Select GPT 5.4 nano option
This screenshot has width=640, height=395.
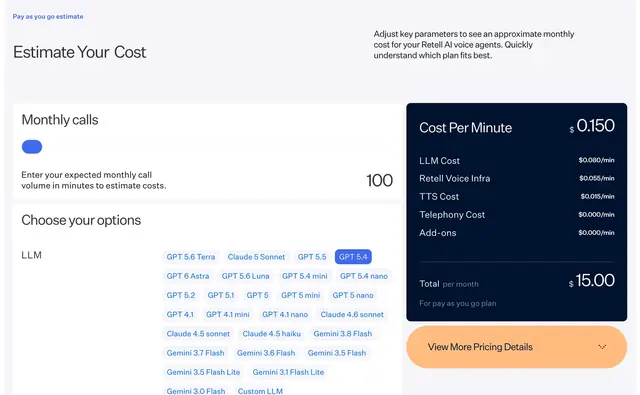pos(364,276)
